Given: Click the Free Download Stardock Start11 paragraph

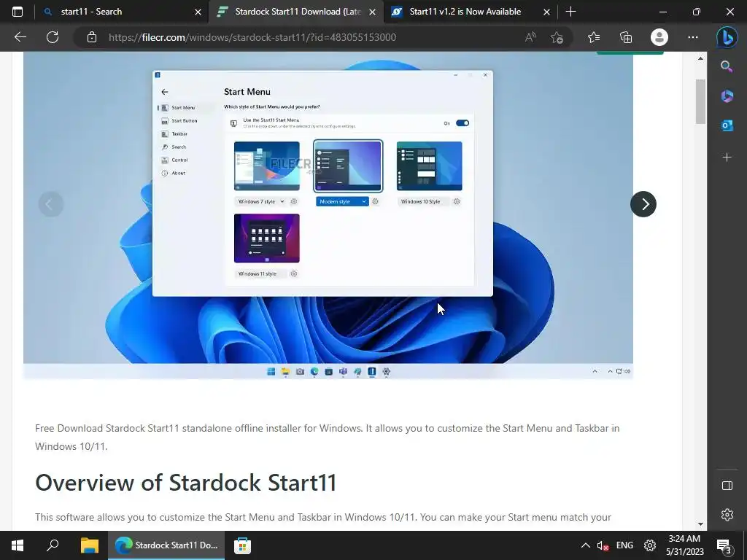Looking at the screenshot, I should [328, 437].
